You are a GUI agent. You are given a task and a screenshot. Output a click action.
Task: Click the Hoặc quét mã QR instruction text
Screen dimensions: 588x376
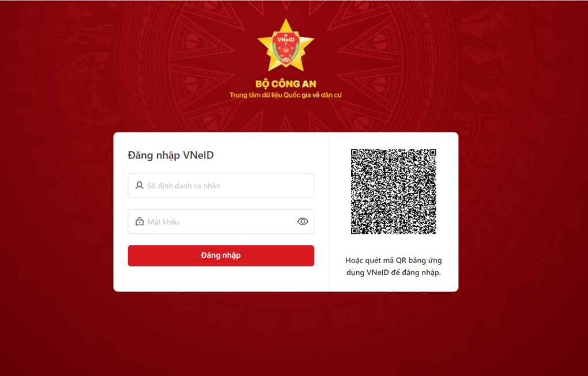pos(393,266)
